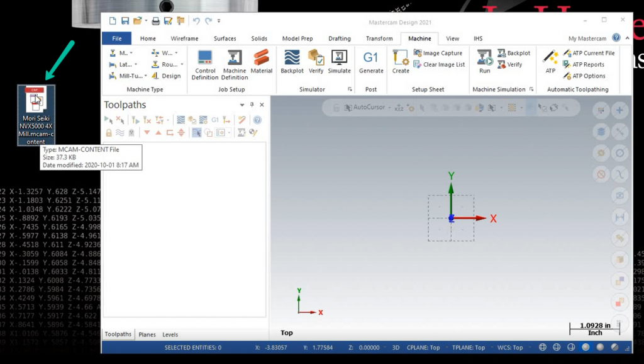The image size is (644, 364).
Task: Open ATP Current File
Action: click(x=589, y=53)
